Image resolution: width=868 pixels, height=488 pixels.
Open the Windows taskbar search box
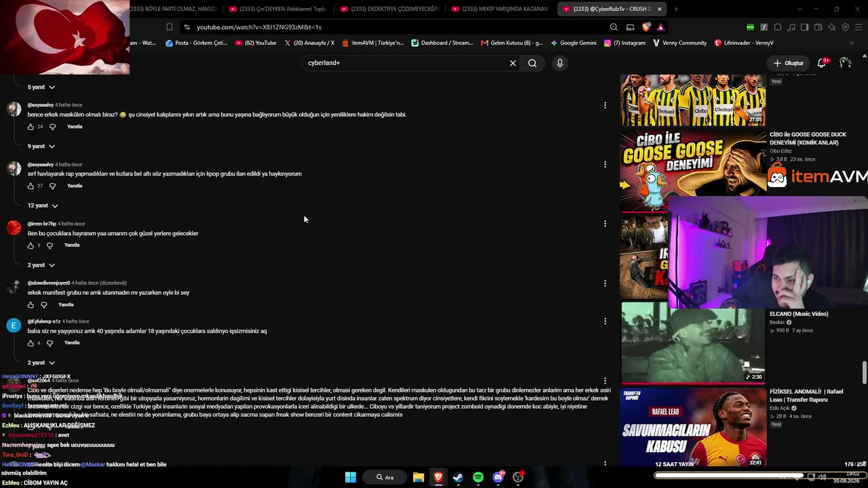click(x=385, y=477)
